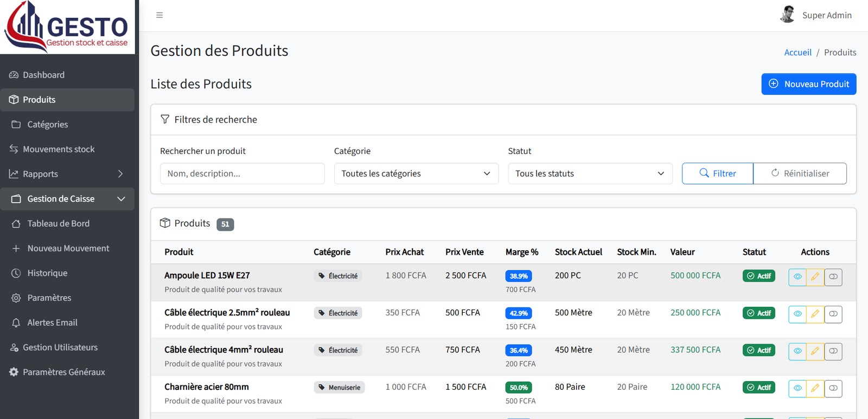
Task: View Câble électrique 4mm² rouleau via eye icon
Action: (797, 351)
